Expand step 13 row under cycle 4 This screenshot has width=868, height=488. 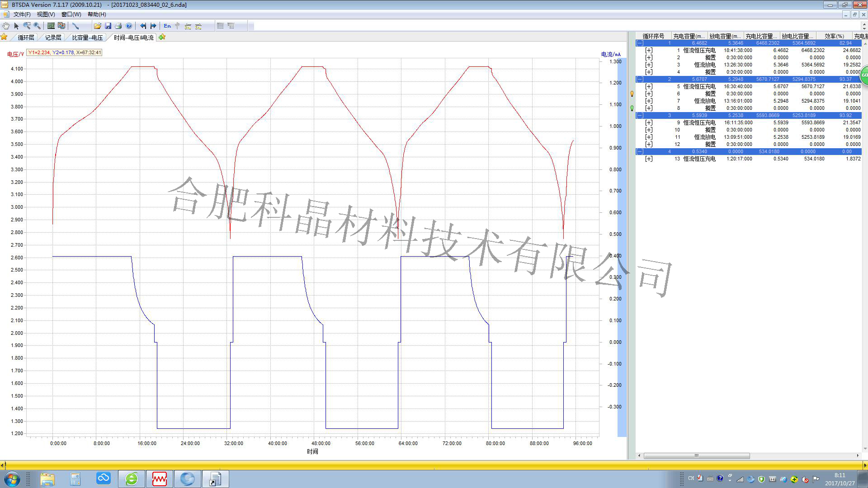[x=649, y=159]
